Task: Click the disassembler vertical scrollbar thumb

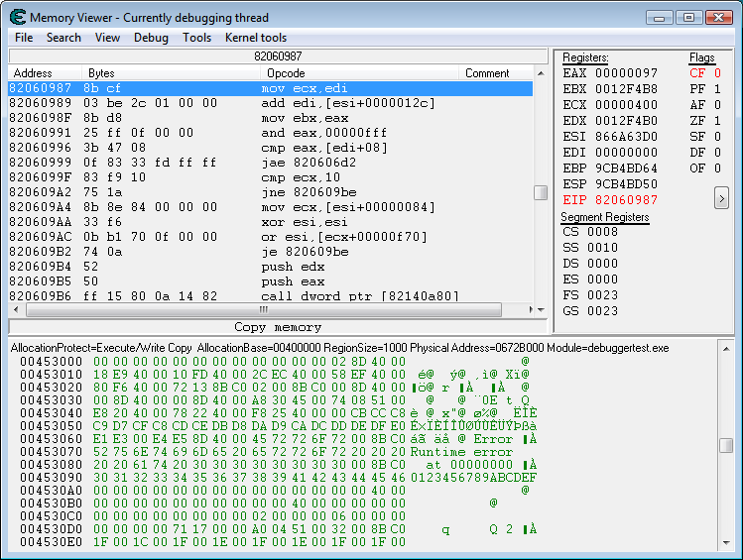Action: click(x=541, y=192)
